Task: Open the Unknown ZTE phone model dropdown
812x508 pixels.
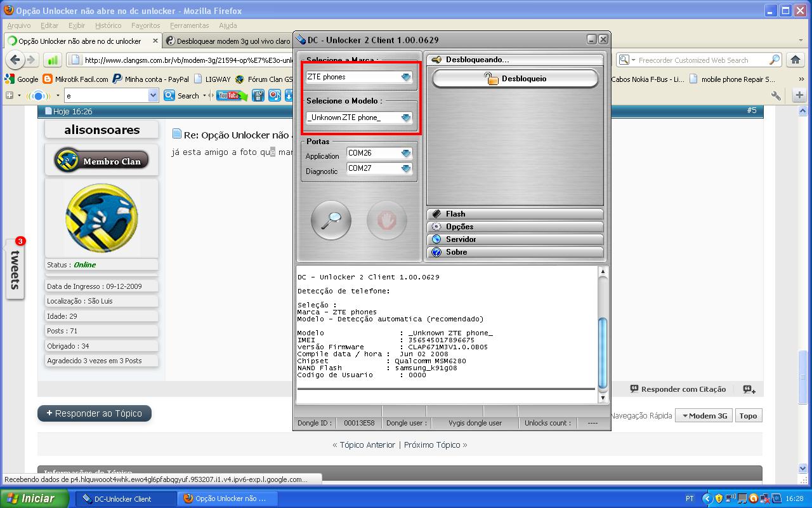Action: click(406, 117)
